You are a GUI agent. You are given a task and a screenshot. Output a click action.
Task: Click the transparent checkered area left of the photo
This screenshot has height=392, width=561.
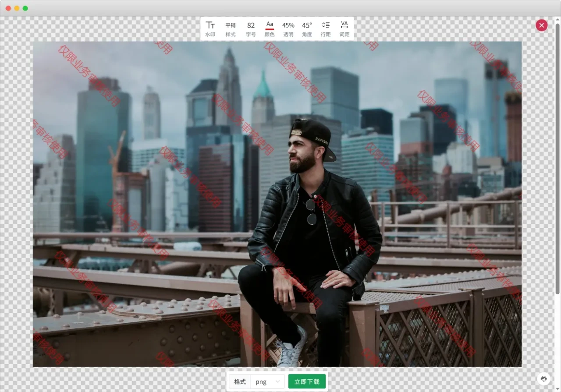pyautogui.click(x=16, y=197)
